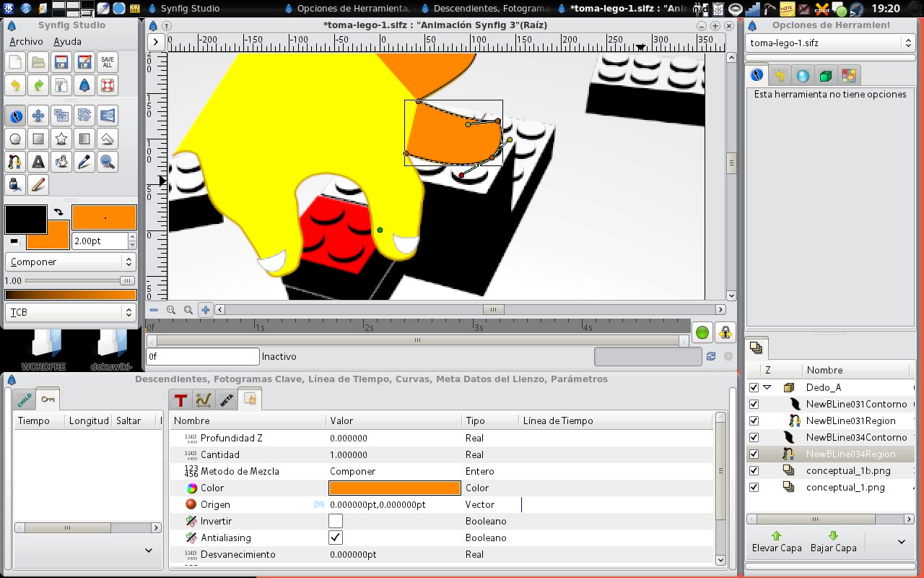The image size is (924, 578).
Task: Select the BLine spline tool
Action: [x=16, y=162]
